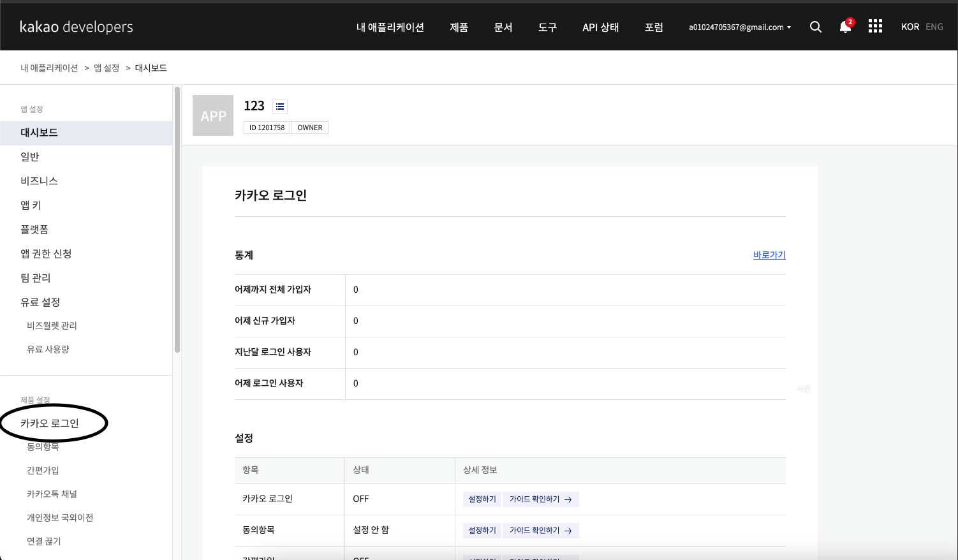Switch language to KOR
The width and height of the screenshot is (958, 560).
pyautogui.click(x=910, y=27)
